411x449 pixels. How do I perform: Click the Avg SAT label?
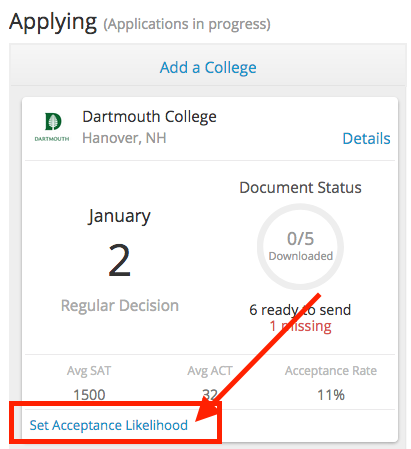click(x=89, y=371)
